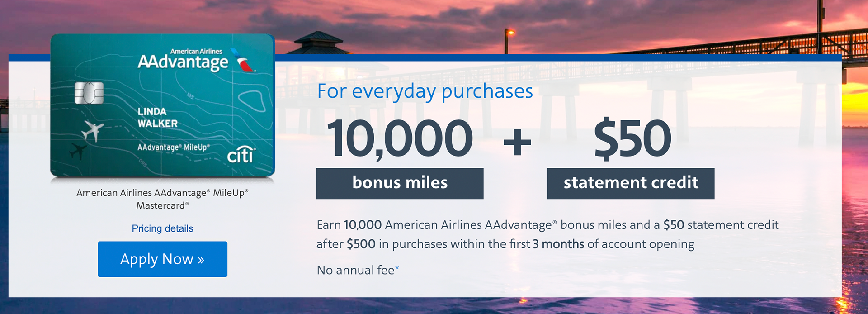Click the Earn 10,000 miles offer description
This screenshot has height=314, width=868.
click(547, 234)
